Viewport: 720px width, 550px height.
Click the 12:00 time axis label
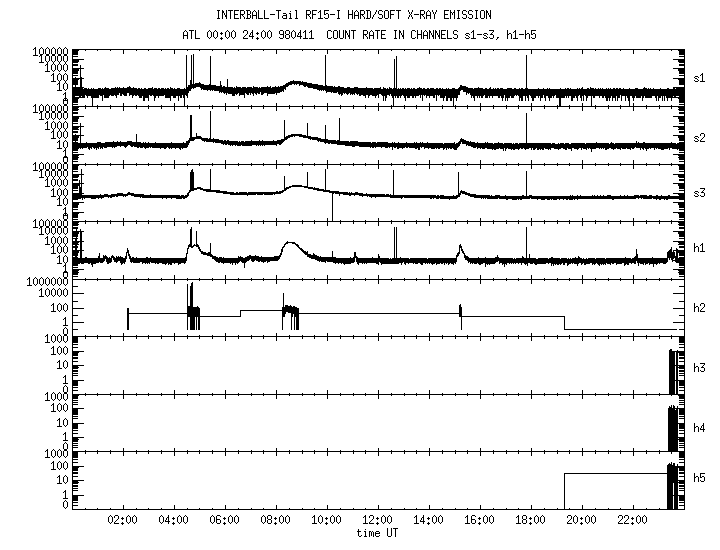377,520
